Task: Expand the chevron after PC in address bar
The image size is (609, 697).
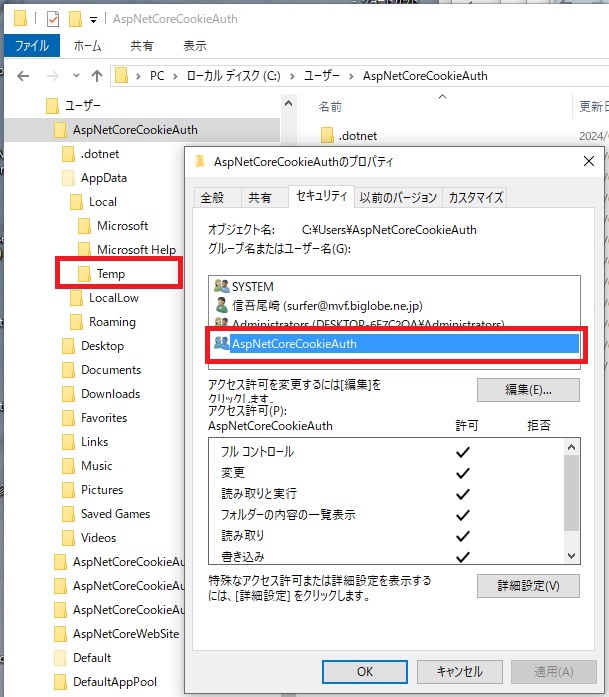Action: [x=174, y=76]
